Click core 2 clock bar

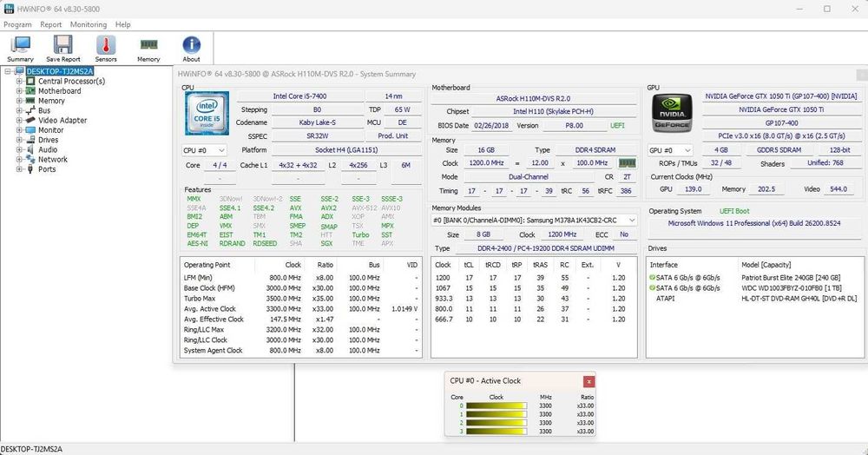pyautogui.click(x=496, y=423)
